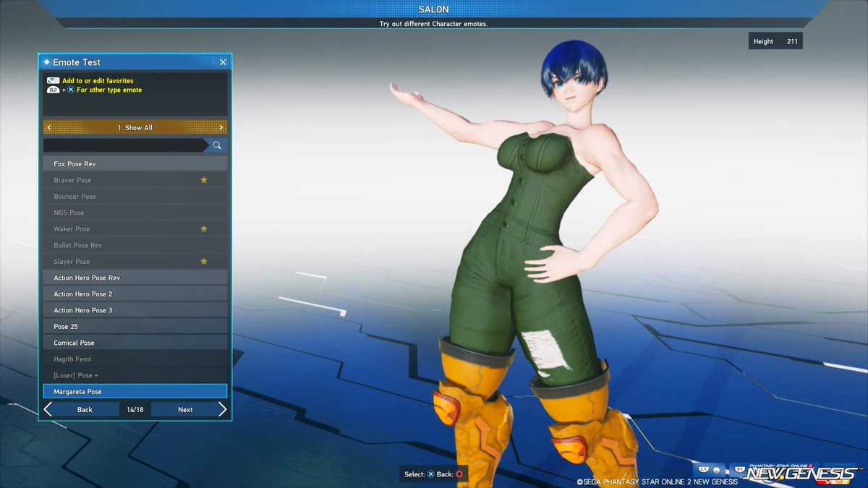Pick the Pose 25 entry
The image size is (868, 488).
(x=135, y=326)
